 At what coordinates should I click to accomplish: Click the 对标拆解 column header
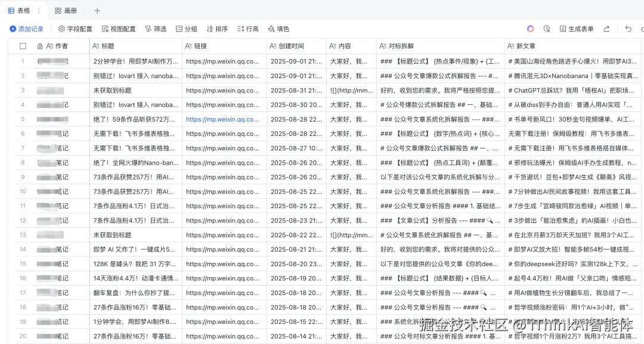(x=440, y=46)
